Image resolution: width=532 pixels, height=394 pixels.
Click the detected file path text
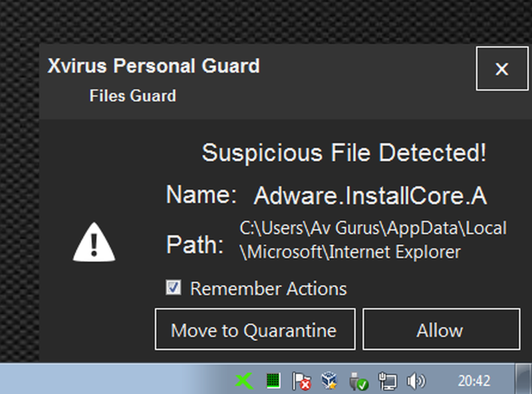(373, 240)
